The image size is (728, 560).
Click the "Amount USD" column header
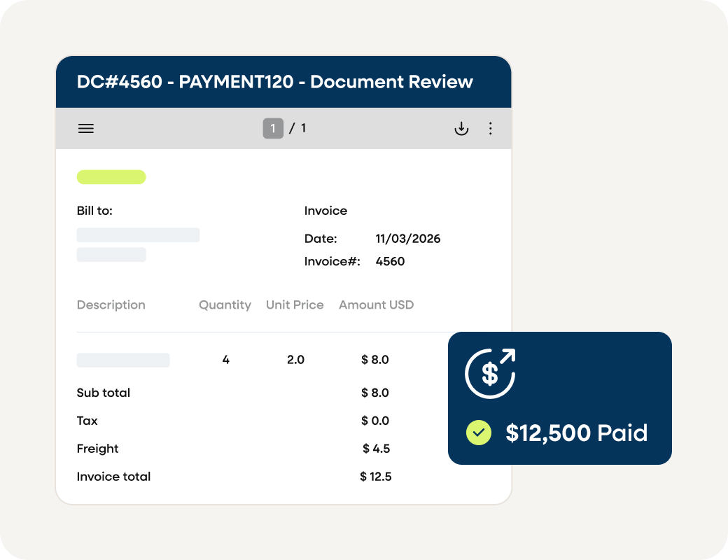tap(376, 305)
